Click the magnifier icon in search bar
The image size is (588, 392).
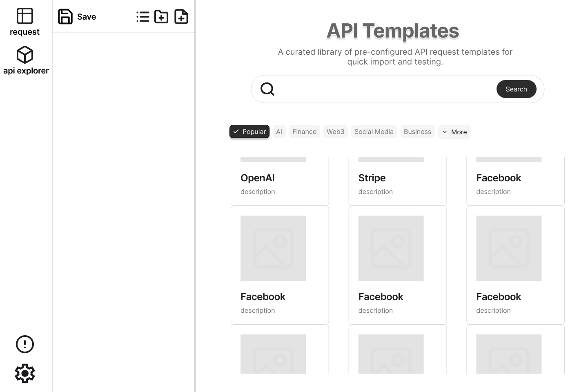click(x=267, y=89)
